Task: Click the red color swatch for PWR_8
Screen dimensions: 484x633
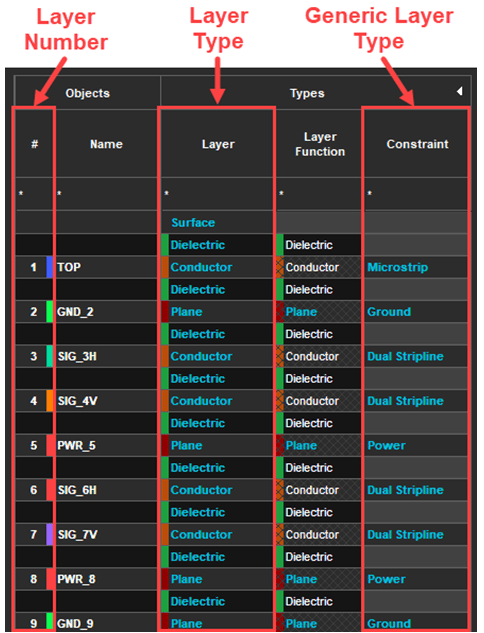Action: 50,579
